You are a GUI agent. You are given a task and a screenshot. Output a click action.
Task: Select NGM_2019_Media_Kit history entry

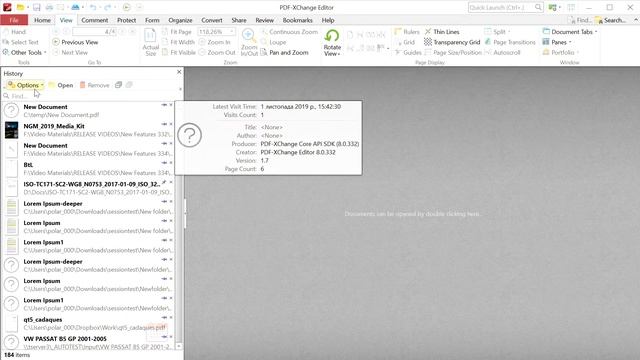(89, 130)
